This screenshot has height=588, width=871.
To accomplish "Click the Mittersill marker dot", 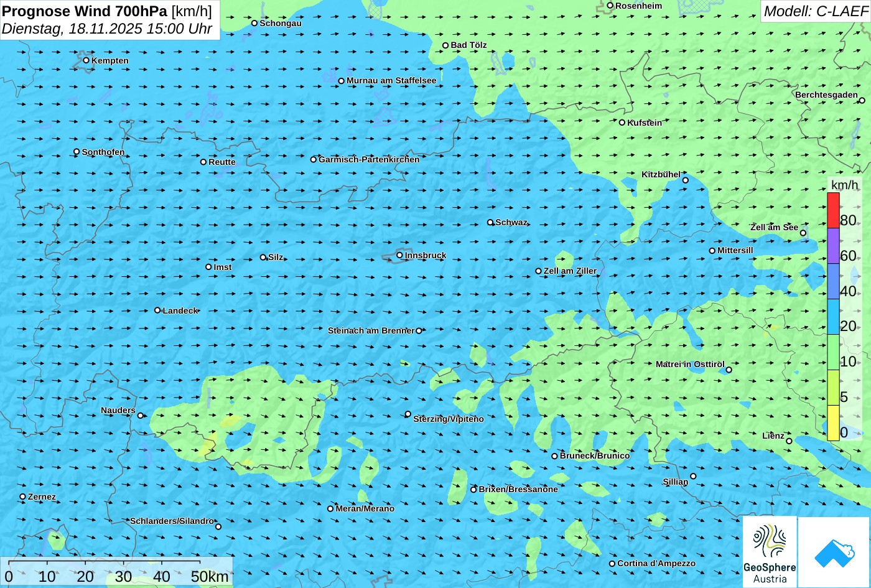I will (x=712, y=251).
